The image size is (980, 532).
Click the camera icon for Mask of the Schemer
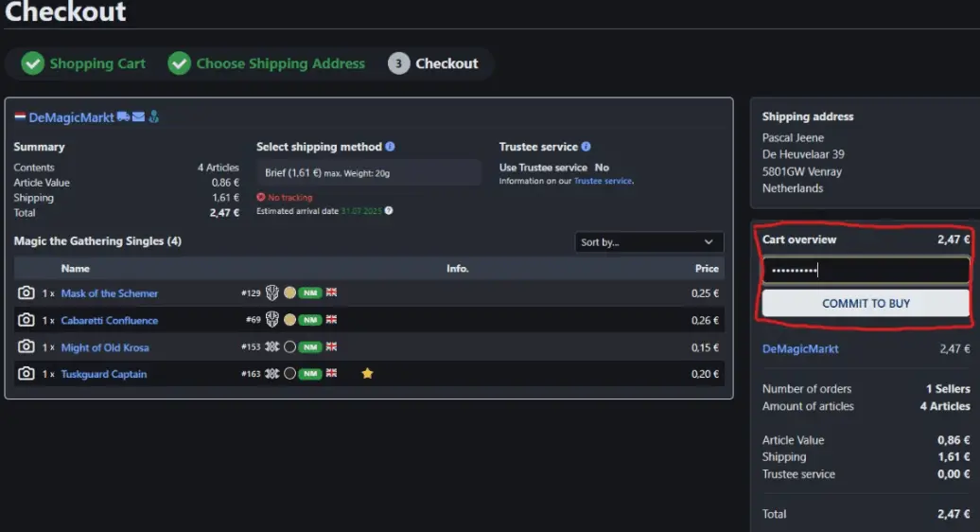pos(26,293)
